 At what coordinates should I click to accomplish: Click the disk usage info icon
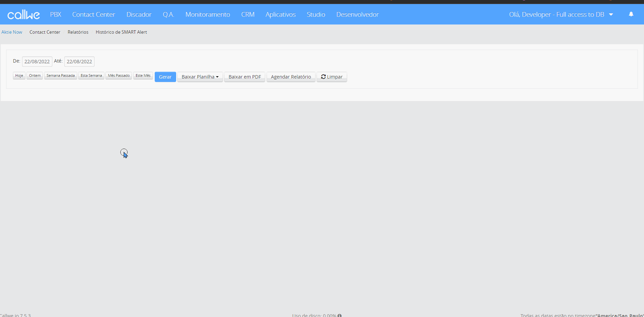pos(340,315)
